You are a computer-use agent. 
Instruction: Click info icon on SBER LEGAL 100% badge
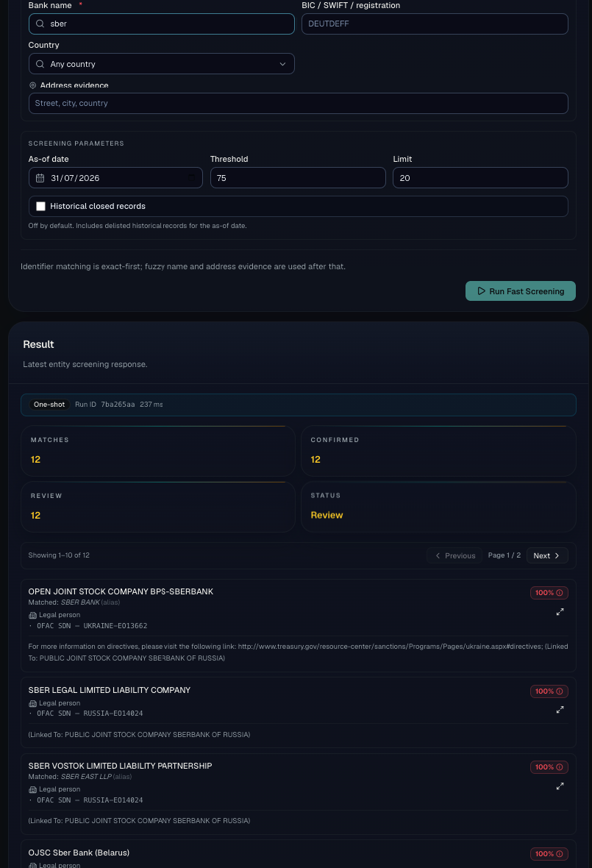(560, 691)
